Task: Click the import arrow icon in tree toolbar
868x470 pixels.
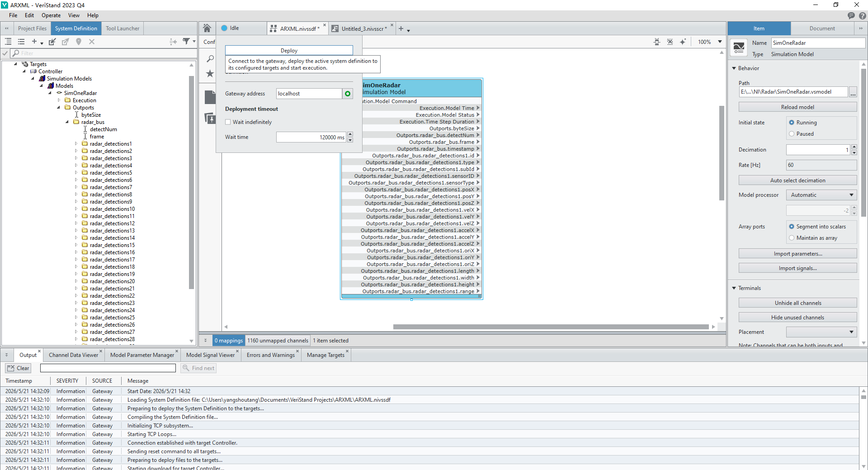Action: coord(52,42)
